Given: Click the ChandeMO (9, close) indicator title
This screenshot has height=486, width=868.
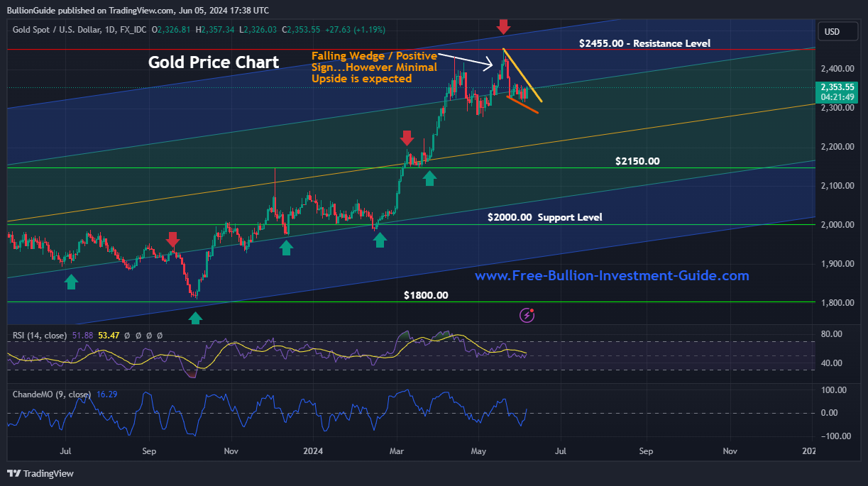Looking at the screenshot, I should pos(52,394).
